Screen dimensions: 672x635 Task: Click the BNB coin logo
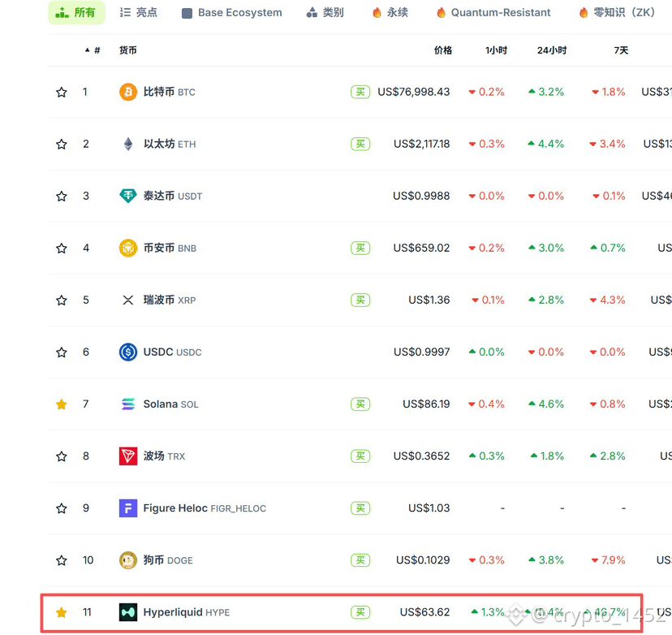tap(127, 248)
